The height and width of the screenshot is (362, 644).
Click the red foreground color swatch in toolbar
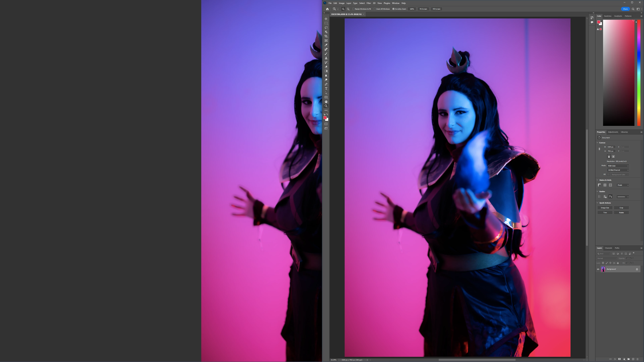point(325,118)
